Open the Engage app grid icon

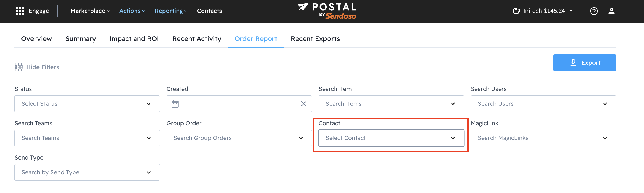20,11
